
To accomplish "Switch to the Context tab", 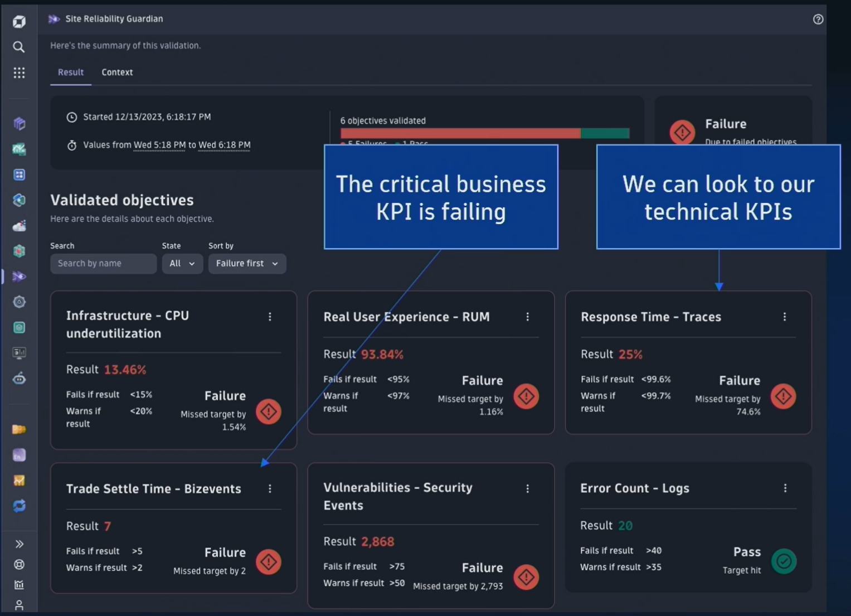I will click(x=117, y=72).
